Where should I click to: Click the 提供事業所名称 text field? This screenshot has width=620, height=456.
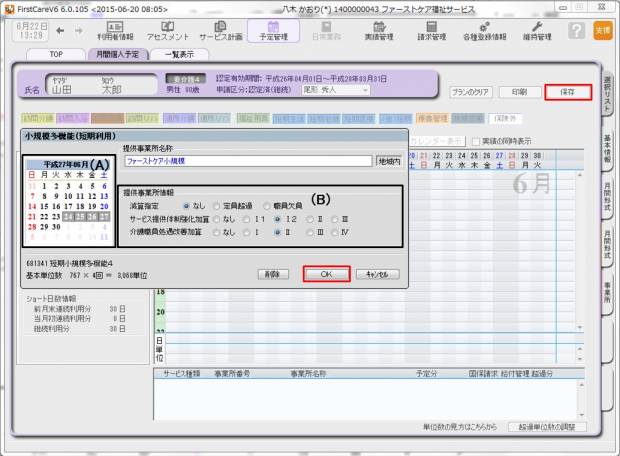(246, 160)
